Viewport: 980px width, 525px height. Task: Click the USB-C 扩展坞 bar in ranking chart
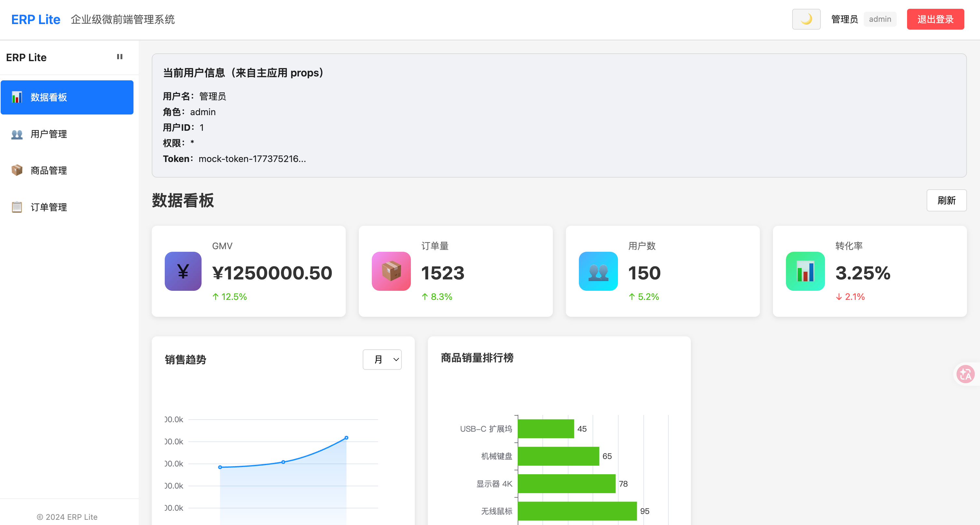coord(546,429)
